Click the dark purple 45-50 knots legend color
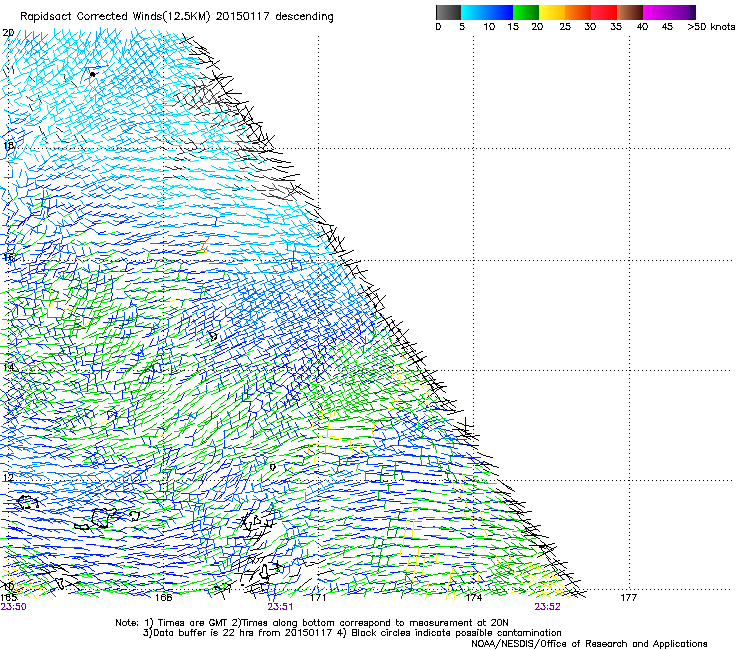Image resolution: width=740 pixels, height=650 pixels. tap(682, 12)
